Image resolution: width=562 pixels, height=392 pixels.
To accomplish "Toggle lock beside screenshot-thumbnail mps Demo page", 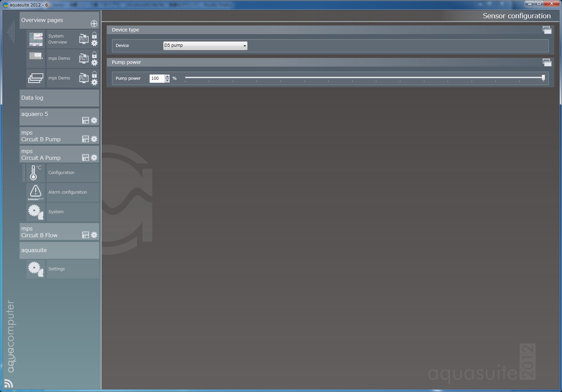I will (x=94, y=55).
